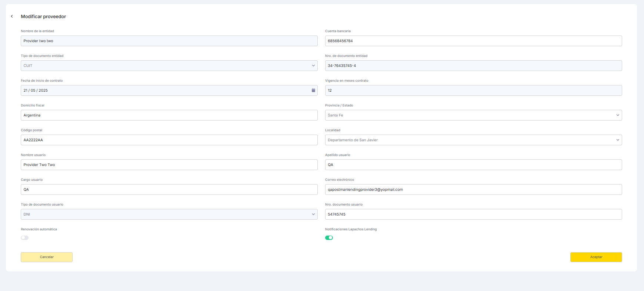Focus the Nombre de la entidad field
The width and height of the screenshot is (644, 291).
[x=169, y=41]
